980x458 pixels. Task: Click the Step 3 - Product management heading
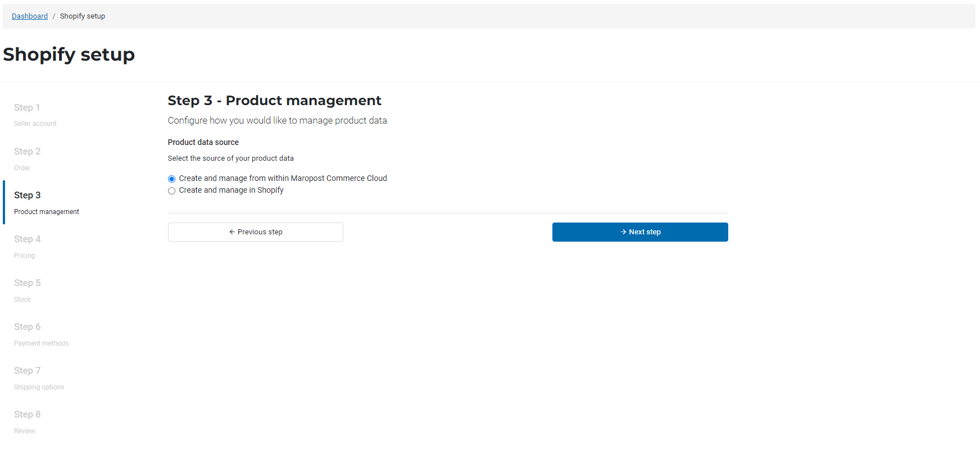point(274,101)
